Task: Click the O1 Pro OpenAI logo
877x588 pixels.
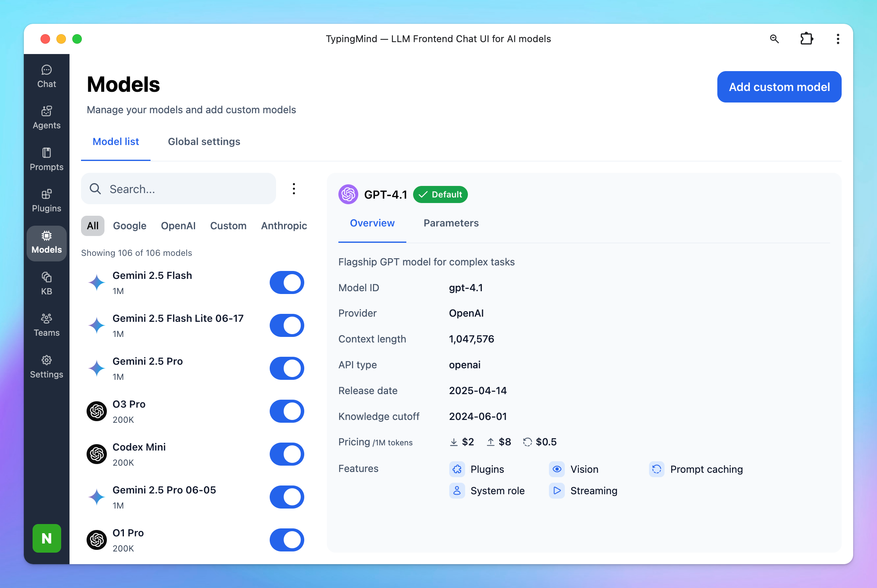Action: [97, 540]
